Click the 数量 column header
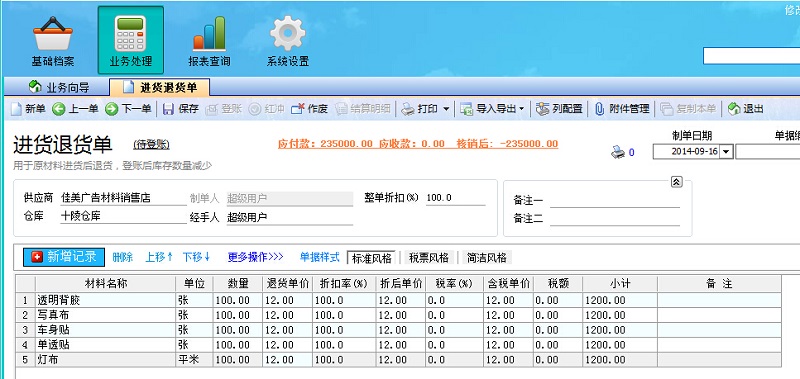 click(238, 284)
